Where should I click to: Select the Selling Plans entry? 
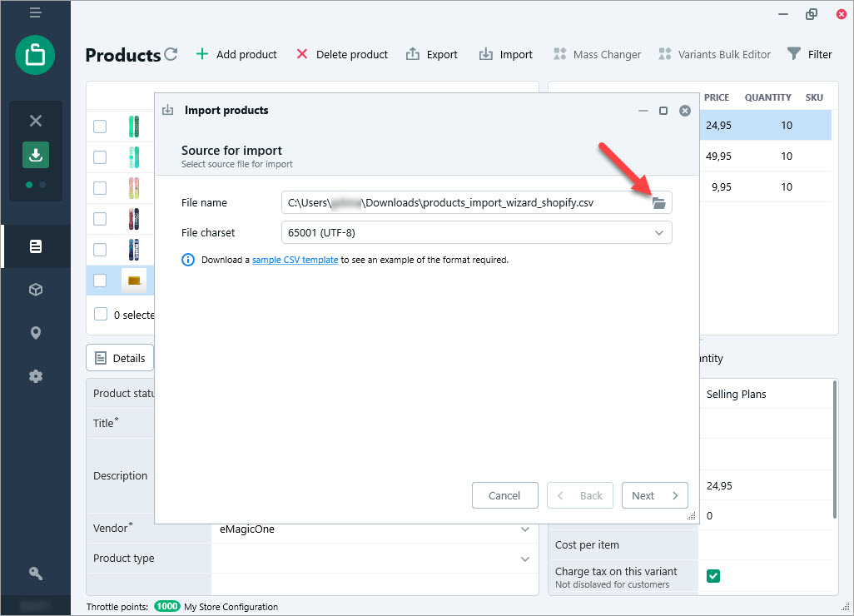coord(736,394)
